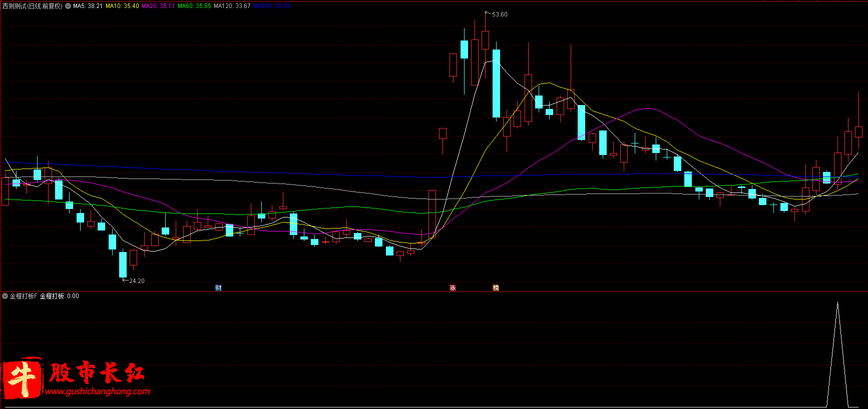Image resolution: width=868 pixels, height=409 pixels.
Task: Click the red 涨 event marker
Action: pyautogui.click(x=453, y=288)
